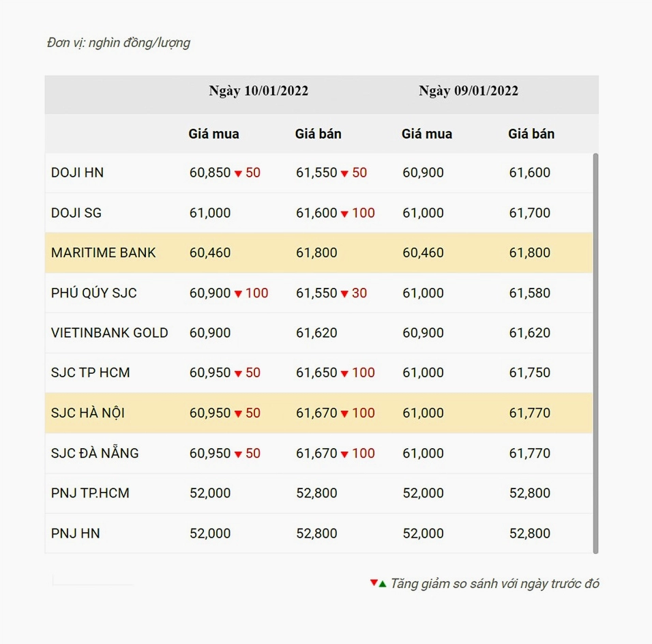Click the PNJ HN buy price 52,000
The image size is (652, 644).
coord(210,533)
